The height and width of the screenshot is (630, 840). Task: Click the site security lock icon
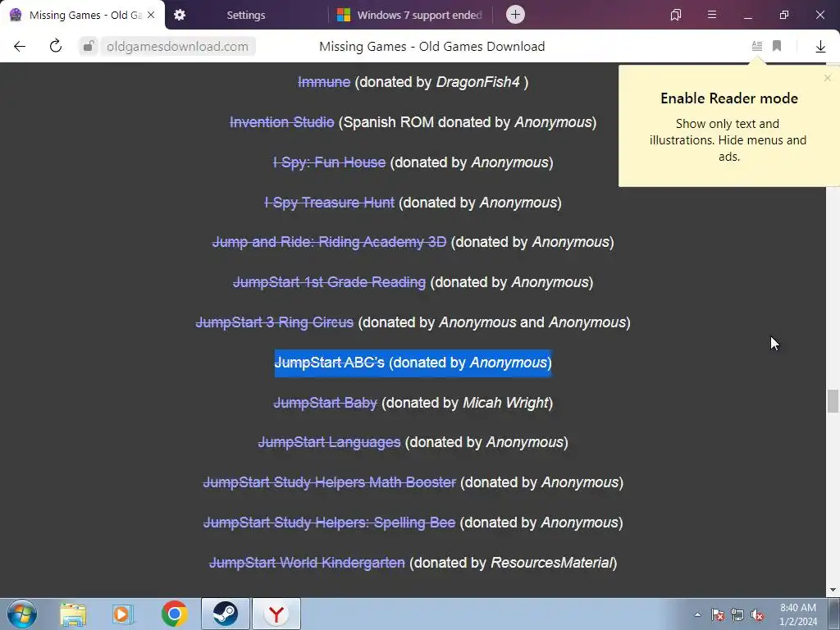89,46
